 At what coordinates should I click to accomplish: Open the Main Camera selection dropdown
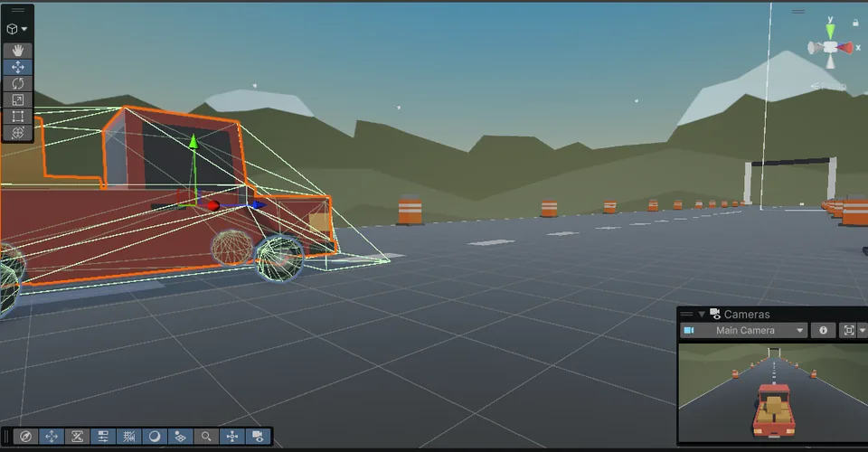point(744,330)
